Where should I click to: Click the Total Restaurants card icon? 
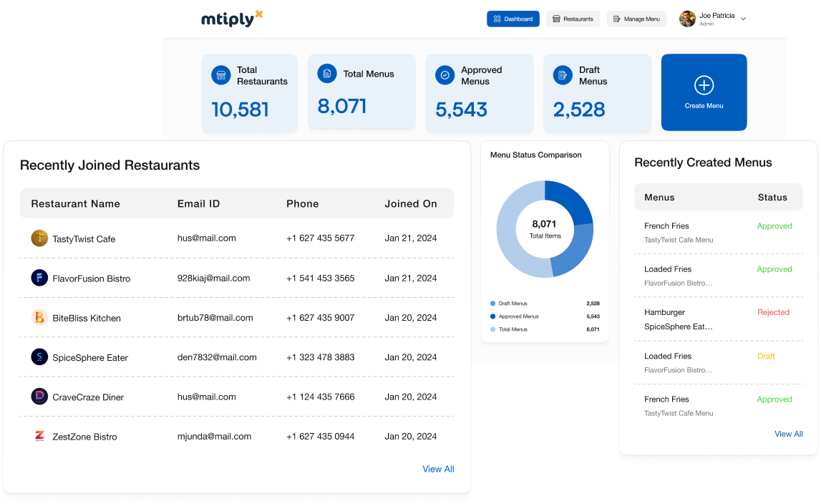[221, 75]
